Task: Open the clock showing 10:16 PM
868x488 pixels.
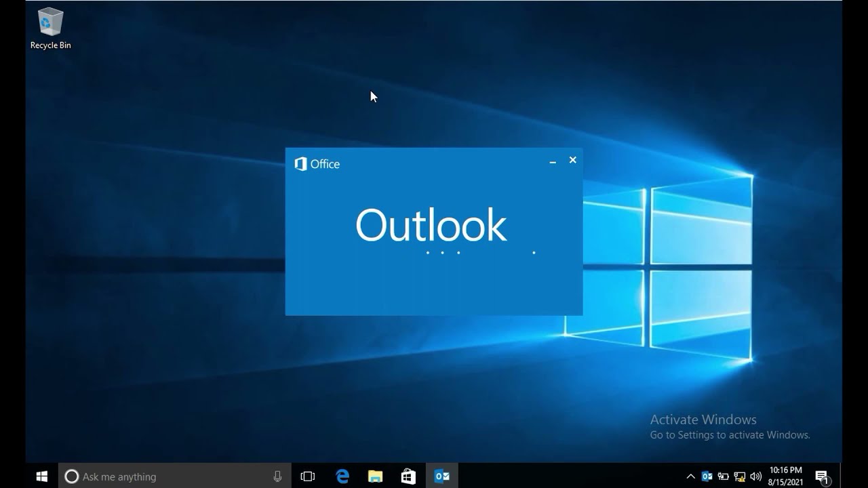Action: [x=786, y=476]
